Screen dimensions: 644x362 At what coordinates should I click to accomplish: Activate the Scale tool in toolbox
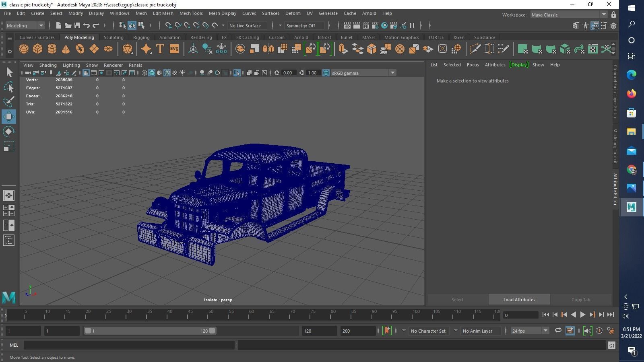tap(9, 146)
